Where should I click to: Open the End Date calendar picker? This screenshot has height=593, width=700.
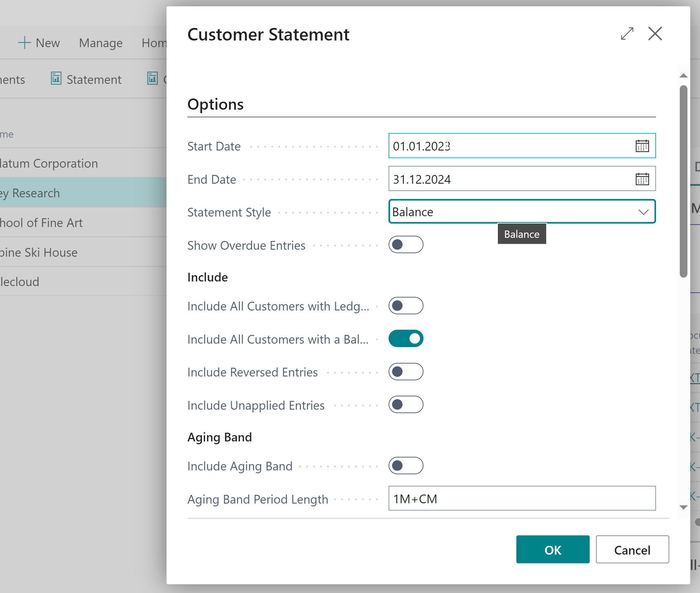pos(642,179)
